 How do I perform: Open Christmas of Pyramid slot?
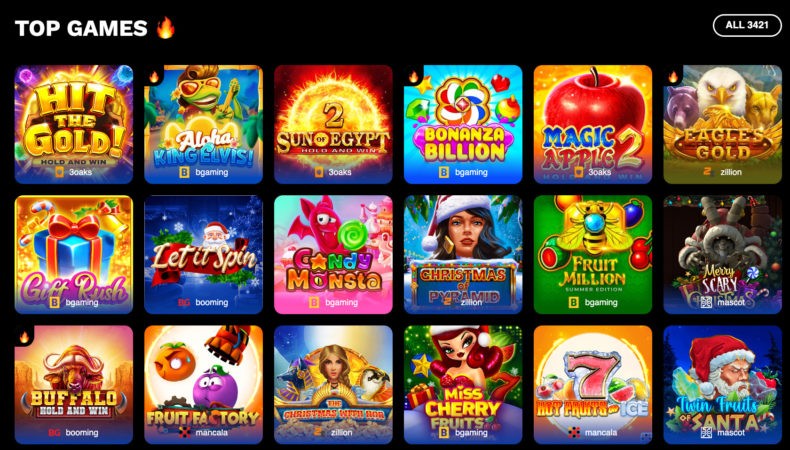463,254
